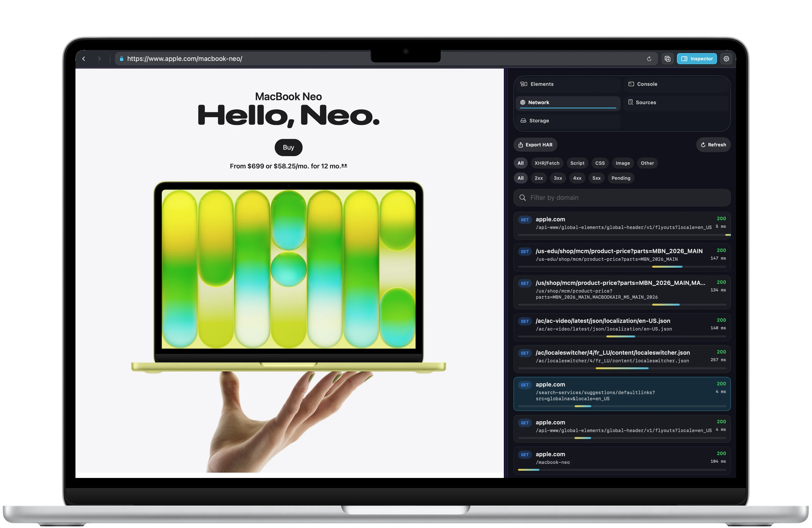This screenshot has height=528, width=812.
Task: Filter requests by Script type
Action: pyautogui.click(x=577, y=163)
